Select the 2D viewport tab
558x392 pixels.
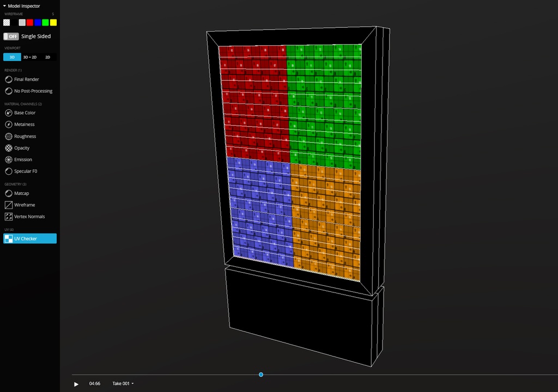[x=48, y=57]
